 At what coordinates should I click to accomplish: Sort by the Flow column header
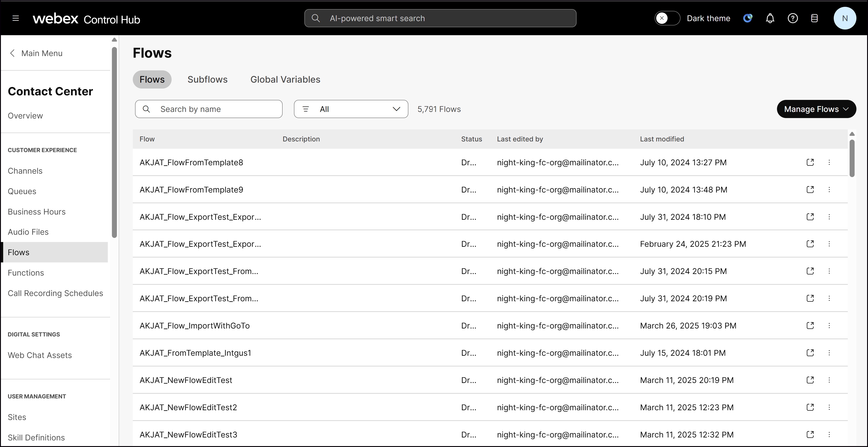click(147, 139)
